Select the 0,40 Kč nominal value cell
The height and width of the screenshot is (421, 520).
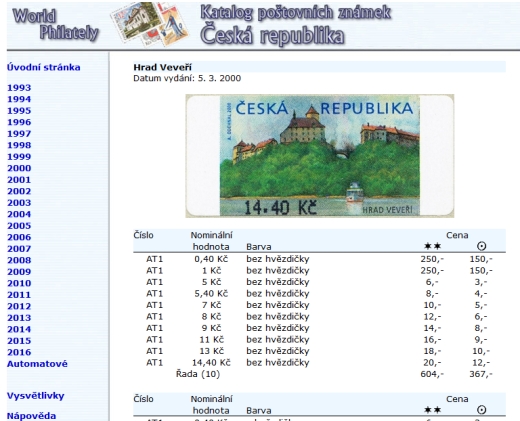tap(211, 259)
